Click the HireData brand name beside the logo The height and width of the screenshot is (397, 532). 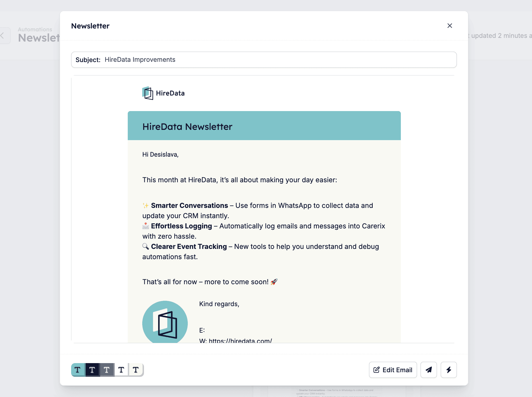170,93
